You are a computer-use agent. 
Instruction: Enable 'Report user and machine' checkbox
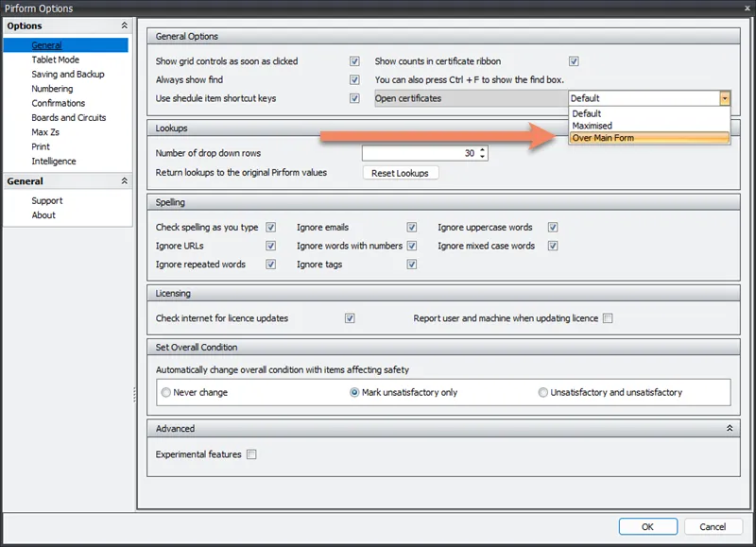click(608, 318)
